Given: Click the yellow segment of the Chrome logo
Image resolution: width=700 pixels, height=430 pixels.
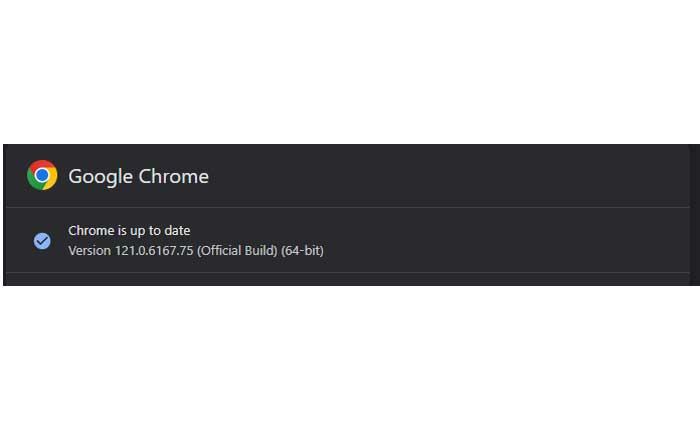Looking at the screenshot, I should pyautogui.click(x=51, y=182).
